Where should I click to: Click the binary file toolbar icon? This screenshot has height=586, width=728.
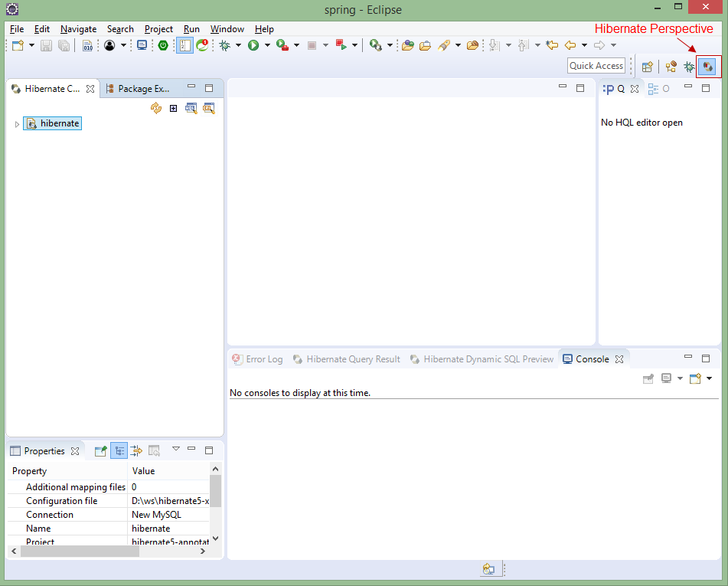tap(87, 45)
